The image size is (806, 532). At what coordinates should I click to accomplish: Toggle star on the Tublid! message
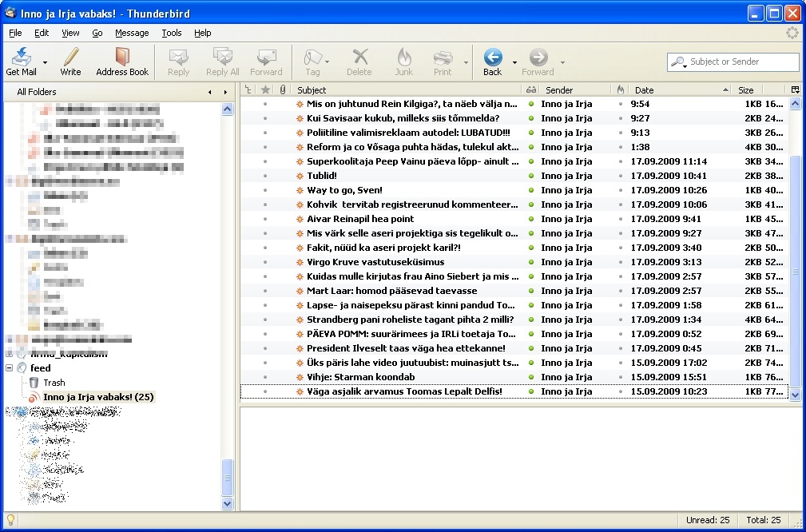point(265,176)
